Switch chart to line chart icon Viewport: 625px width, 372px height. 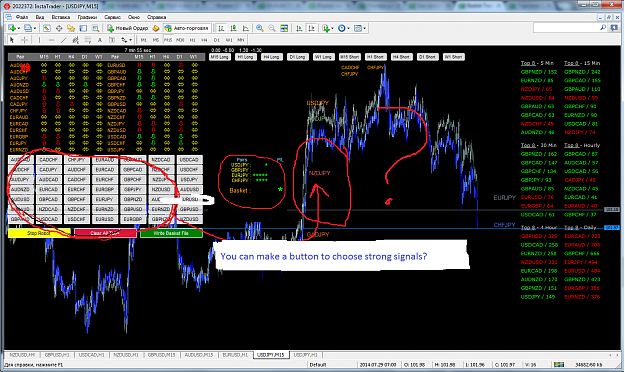pos(246,28)
